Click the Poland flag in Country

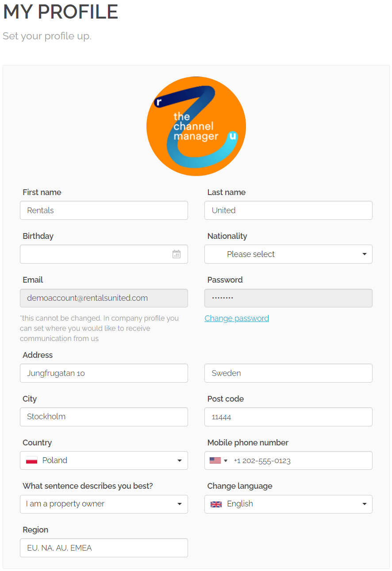[31, 460]
